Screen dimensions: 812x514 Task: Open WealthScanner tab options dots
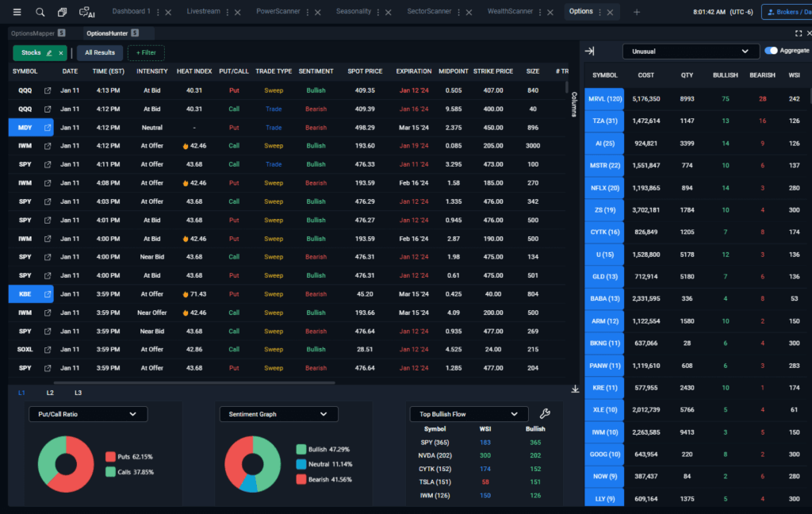[x=540, y=12]
